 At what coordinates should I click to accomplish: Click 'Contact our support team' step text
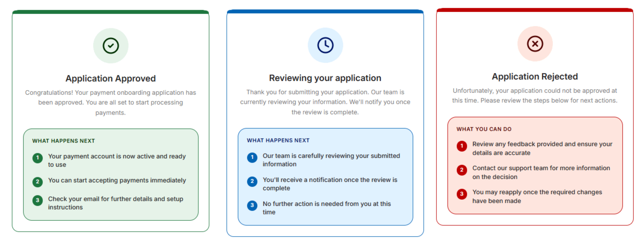click(x=541, y=172)
